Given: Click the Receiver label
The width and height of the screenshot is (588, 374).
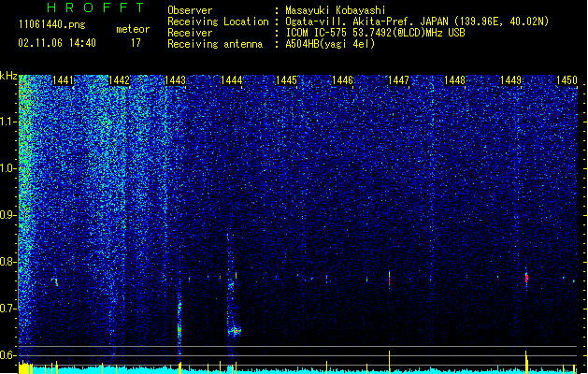Looking at the screenshot, I should pyautogui.click(x=190, y=33).
